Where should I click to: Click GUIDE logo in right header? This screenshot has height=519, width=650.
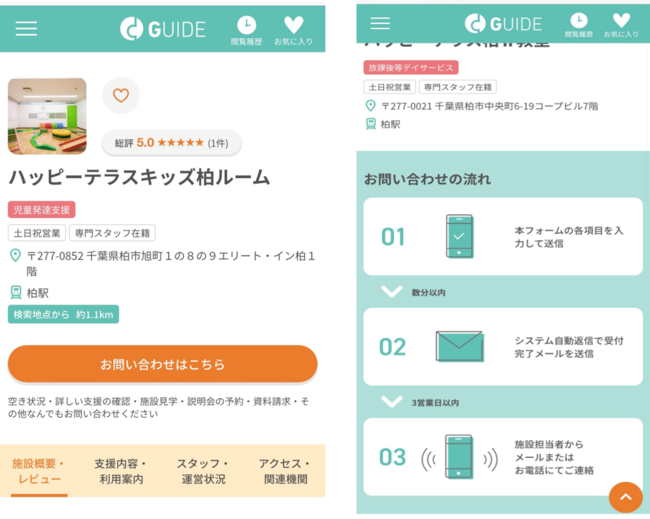pyautogui.click(x=503, y=23)
